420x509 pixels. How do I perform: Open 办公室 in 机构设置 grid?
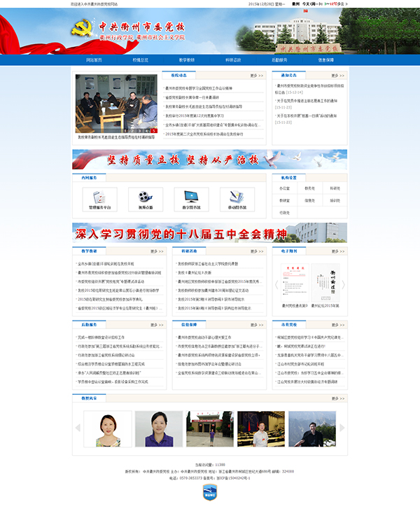point(285,188)
